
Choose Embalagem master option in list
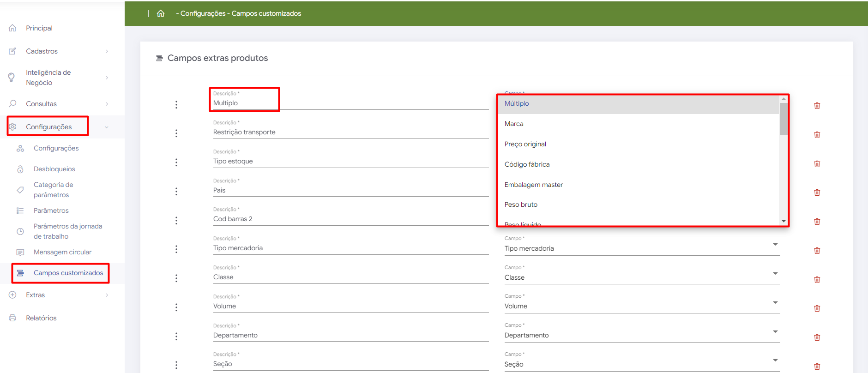click(533, 185)
